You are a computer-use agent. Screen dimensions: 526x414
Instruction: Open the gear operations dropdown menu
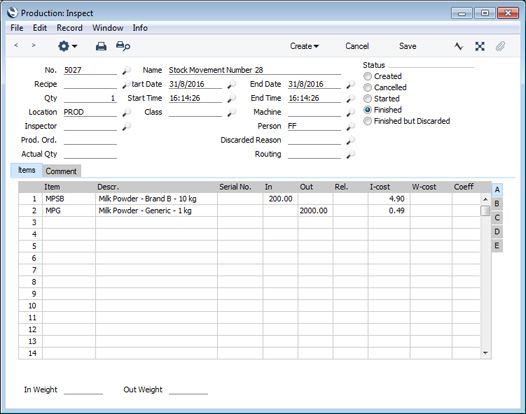click(67, 46)
